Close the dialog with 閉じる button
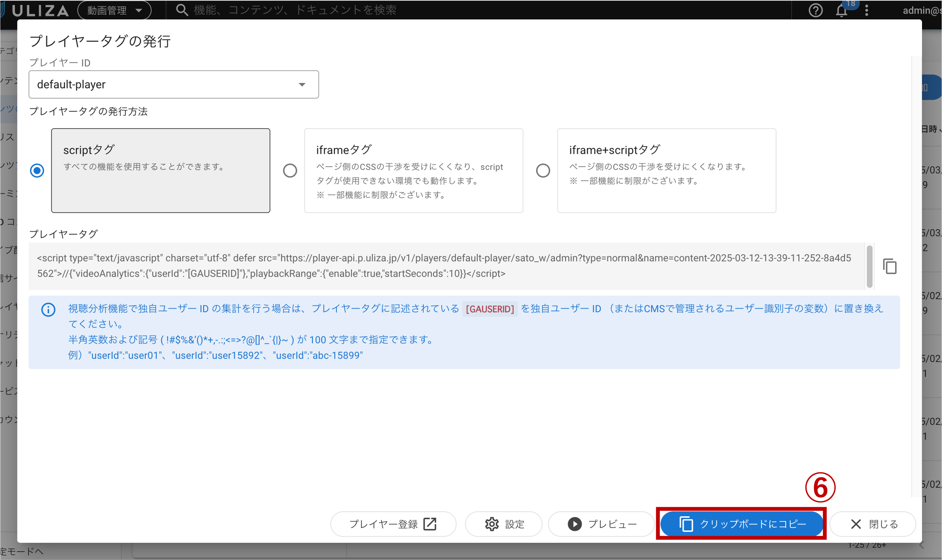 (x=873, y=524)
